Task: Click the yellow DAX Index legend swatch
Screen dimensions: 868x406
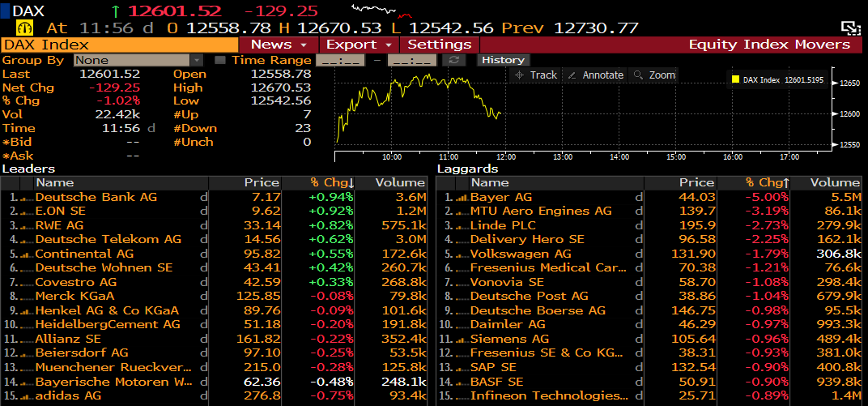Action: click(735, 79)
